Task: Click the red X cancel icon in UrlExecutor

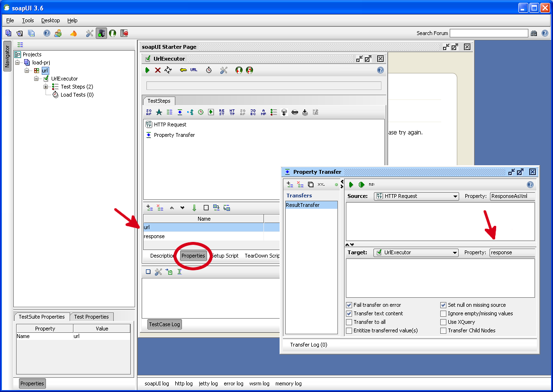Action: pos(158,70)
